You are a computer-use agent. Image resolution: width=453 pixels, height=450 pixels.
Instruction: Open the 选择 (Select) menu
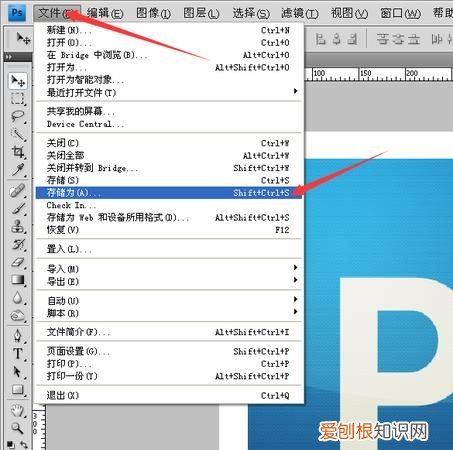coord(251,13)
